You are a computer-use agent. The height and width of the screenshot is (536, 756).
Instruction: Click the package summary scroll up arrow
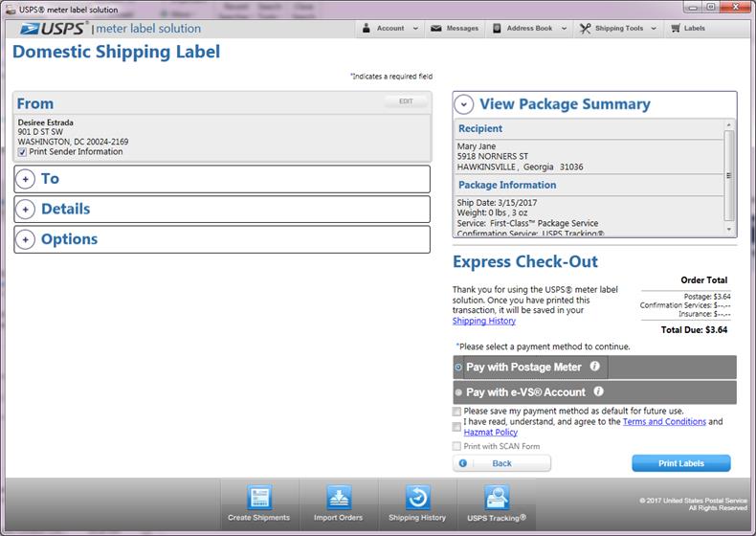pos(729,125)
